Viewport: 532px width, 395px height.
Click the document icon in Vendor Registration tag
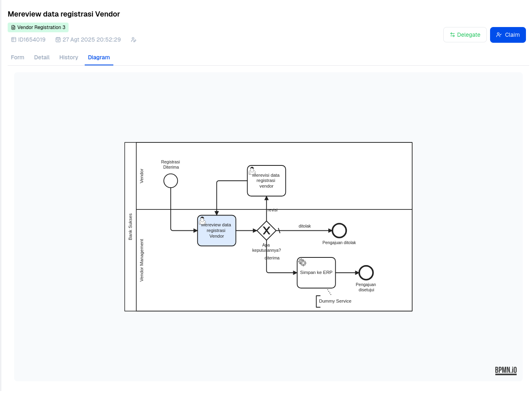(13, 27)
